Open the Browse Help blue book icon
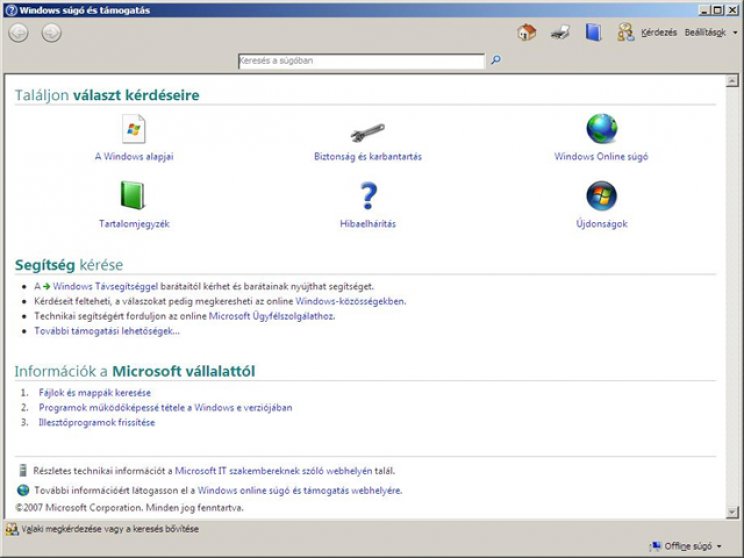Image resolution: width=744 pixels, height=558 pixels. [593, 32]
